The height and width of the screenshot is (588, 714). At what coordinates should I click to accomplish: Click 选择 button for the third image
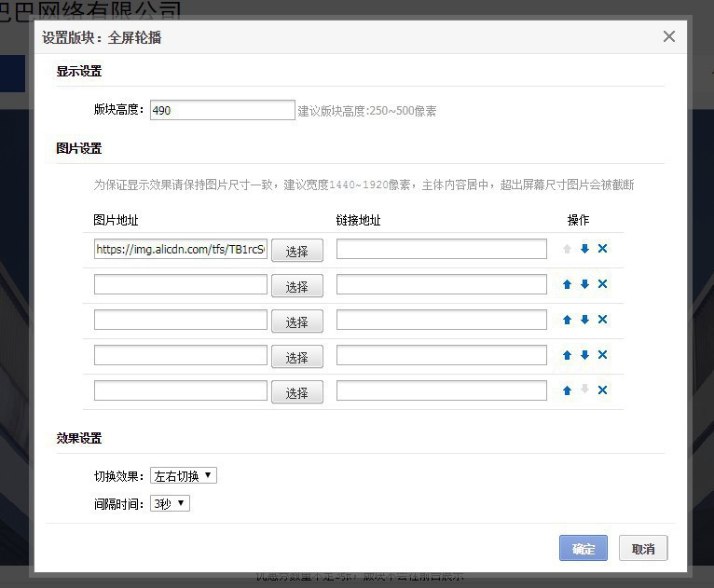click(296, 321)
